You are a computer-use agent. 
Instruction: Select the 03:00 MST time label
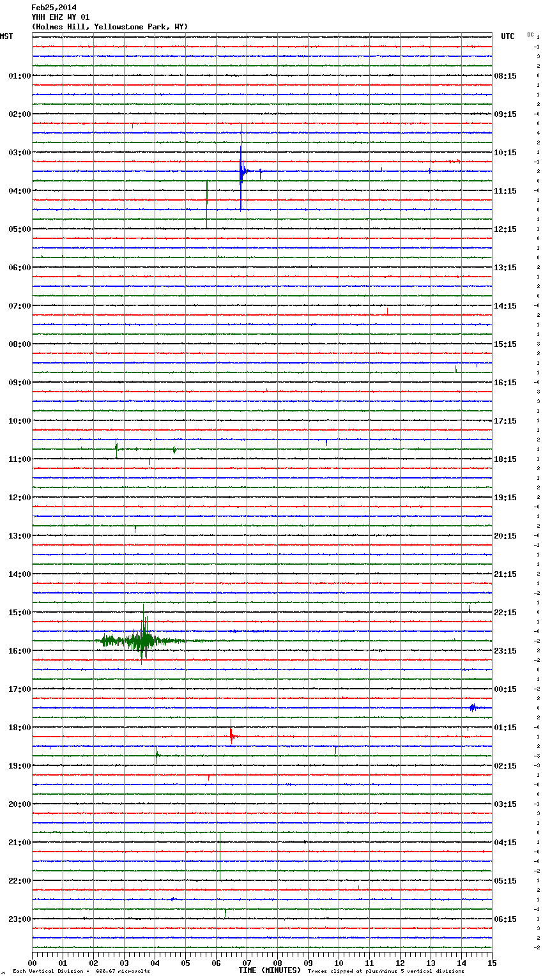(x=20, y=153)
